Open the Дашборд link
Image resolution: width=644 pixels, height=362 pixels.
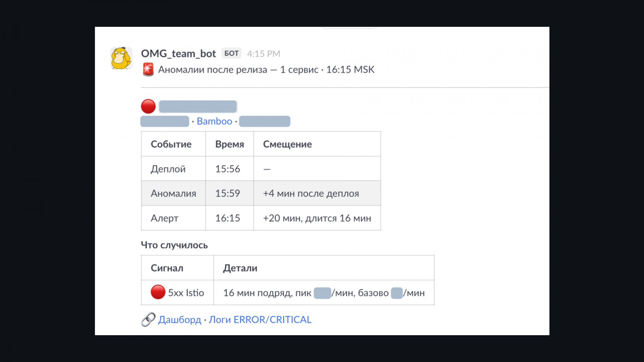[x=180, y=320]
